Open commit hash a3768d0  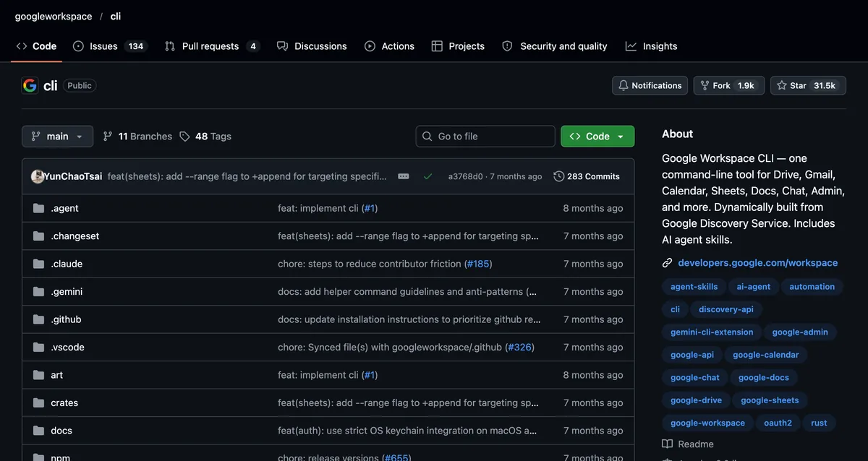(x=465, y=176)
